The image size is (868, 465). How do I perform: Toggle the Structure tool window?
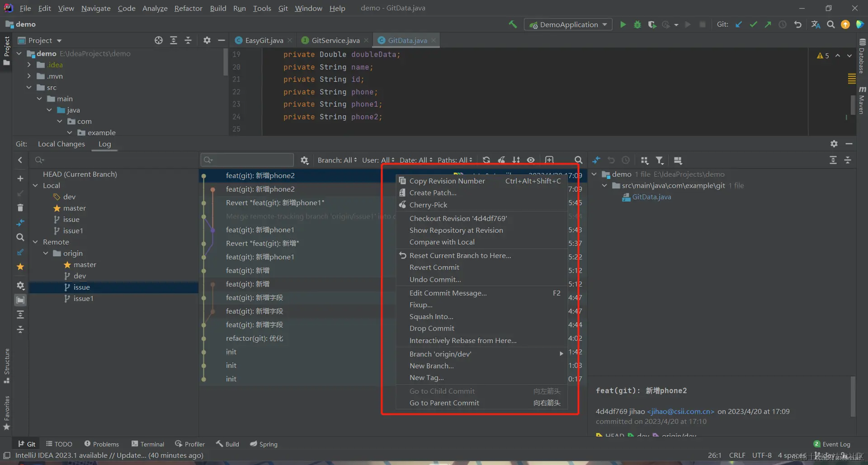tap(6, 366)
